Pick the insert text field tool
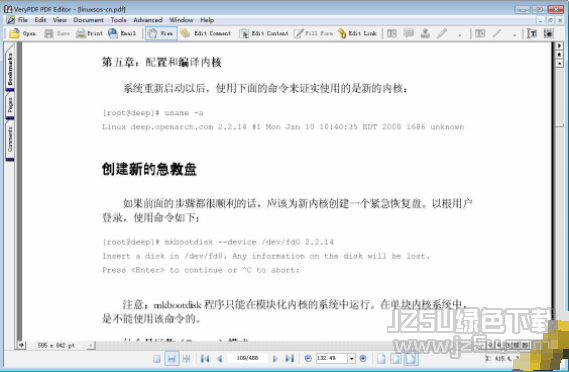 point(480,33)
